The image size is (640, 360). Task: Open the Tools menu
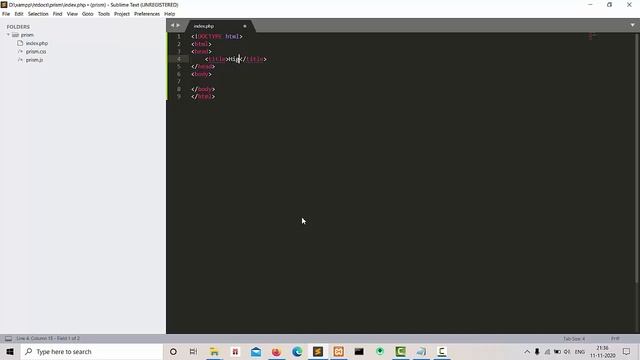104,14
